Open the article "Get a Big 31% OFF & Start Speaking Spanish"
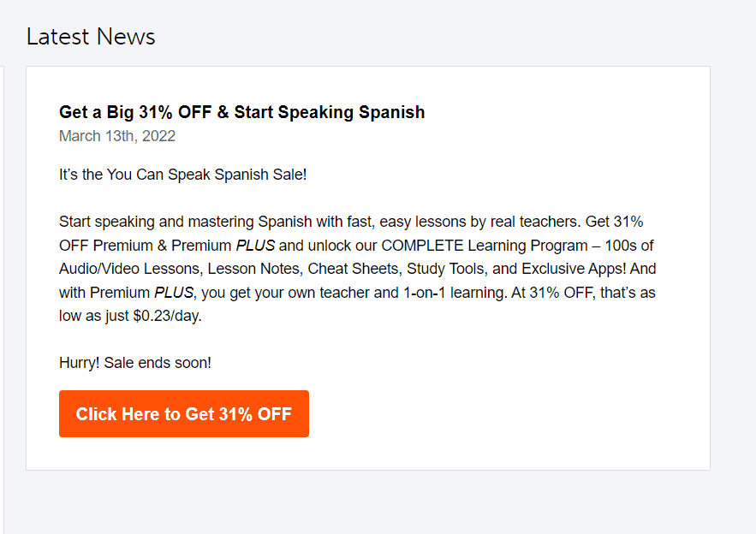Viewport: 756px width, 534px height. [241, 112]
